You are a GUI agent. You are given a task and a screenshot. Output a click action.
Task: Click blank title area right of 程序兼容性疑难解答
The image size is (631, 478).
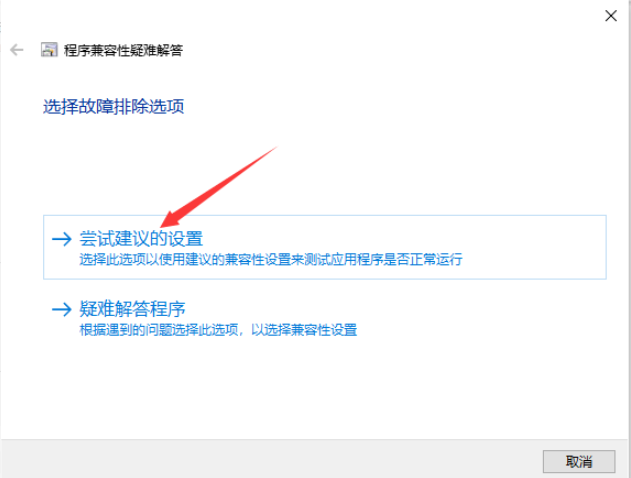tap(382, 50)
